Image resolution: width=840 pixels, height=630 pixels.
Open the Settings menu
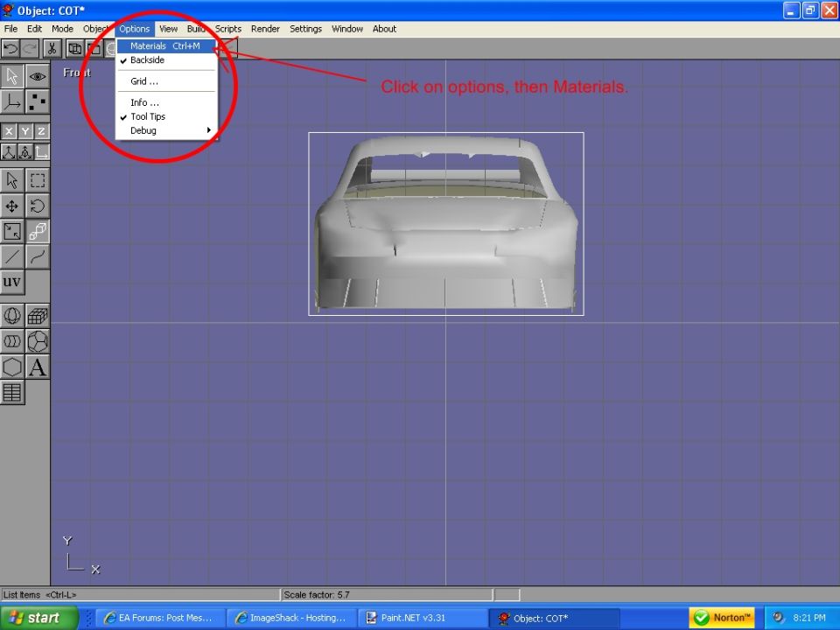[x=305, y=29]
